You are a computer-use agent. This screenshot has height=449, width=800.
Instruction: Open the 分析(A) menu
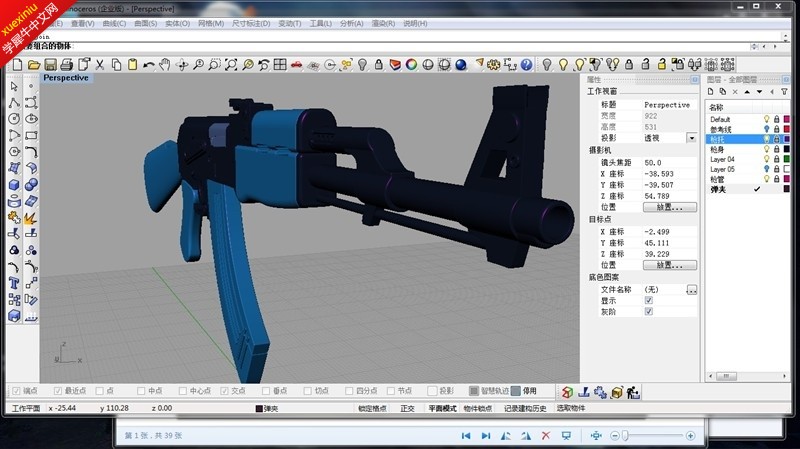(352, 23)
